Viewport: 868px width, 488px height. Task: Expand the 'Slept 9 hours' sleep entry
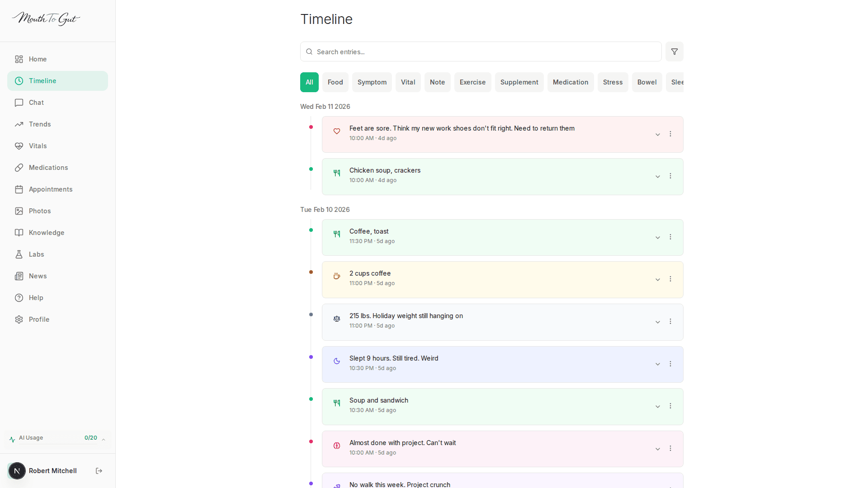tap(657, 364)
